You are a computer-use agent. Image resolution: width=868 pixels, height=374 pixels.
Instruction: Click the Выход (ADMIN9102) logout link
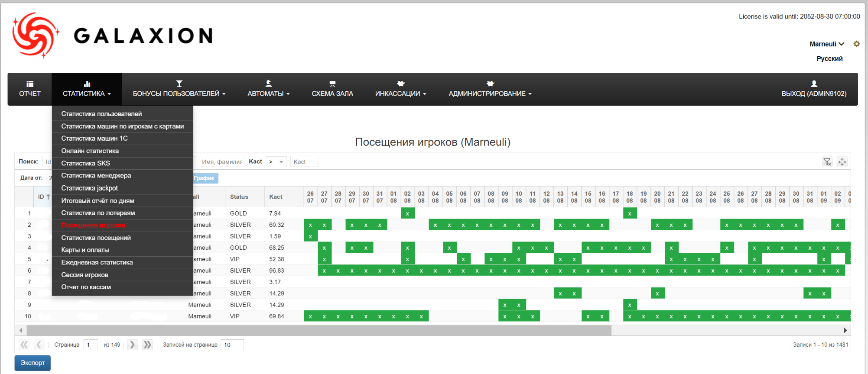(x=813, y=89)
